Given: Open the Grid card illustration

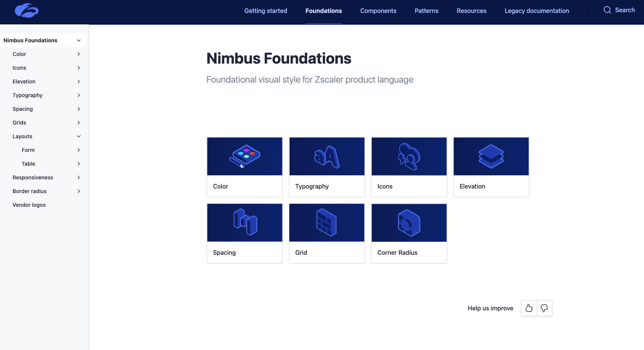Looking at the screenshot, I should coord(327,223).
